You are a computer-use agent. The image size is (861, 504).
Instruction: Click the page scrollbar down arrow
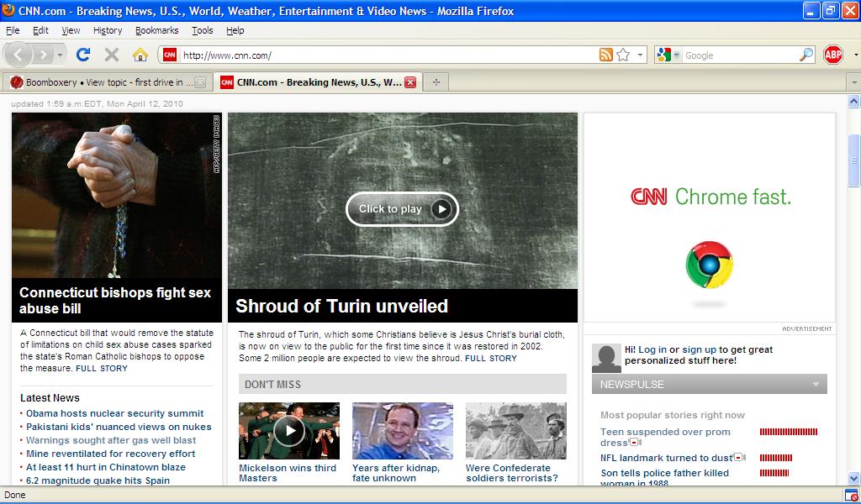(853, 478)
